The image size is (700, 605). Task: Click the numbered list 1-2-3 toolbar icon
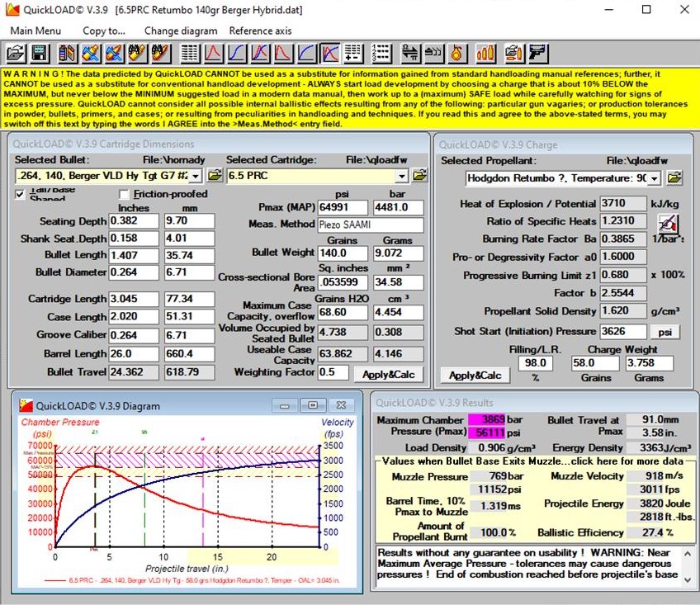pos(381,53)
